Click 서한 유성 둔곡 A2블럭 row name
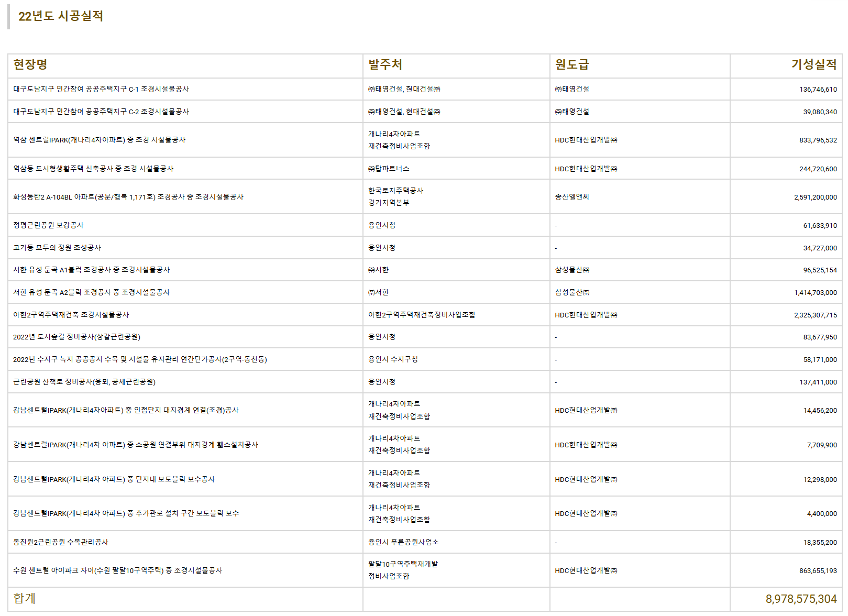 (x=92, y=292)
